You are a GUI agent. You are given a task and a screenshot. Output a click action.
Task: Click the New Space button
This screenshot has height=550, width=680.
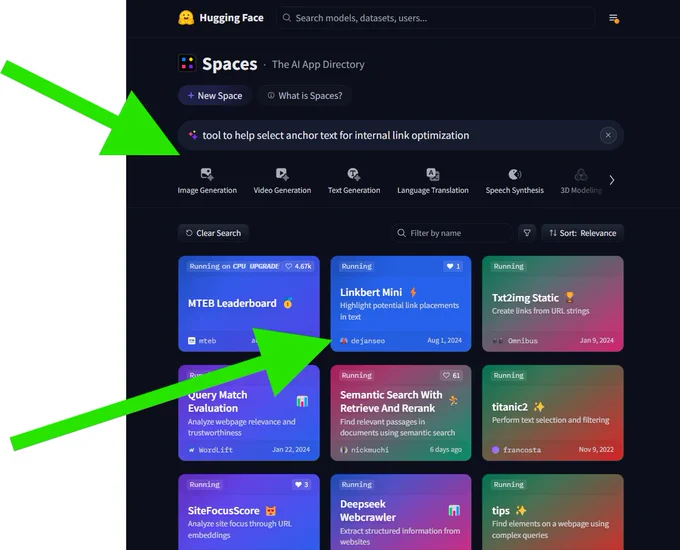[215, 95]
